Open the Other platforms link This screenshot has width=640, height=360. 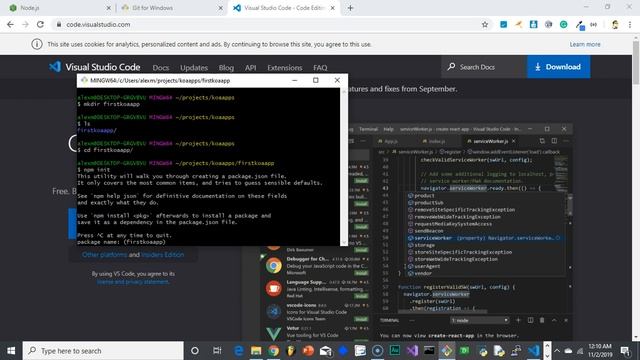click(104, 255)
